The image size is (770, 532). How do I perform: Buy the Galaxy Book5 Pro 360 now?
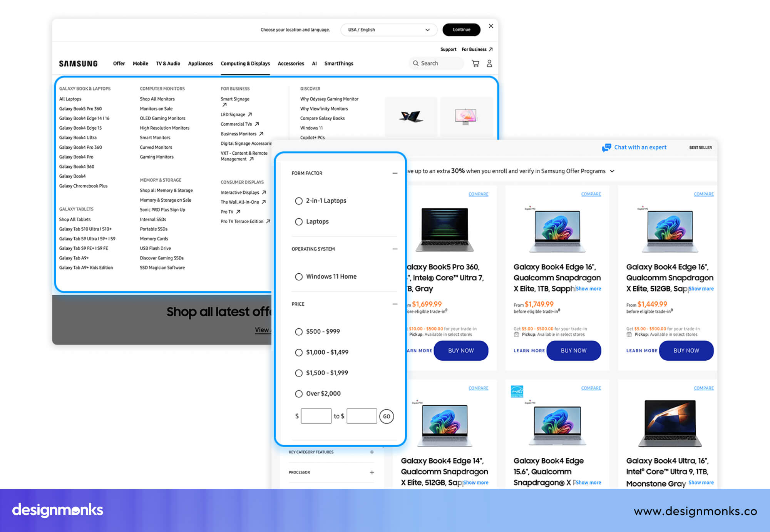point(461,351)
